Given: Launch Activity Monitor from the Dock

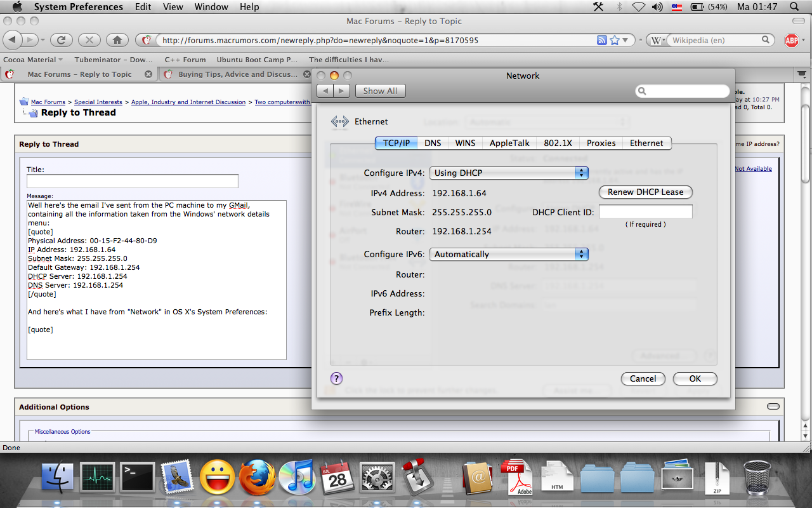Looking at the screenshot, I should (97, 477).
